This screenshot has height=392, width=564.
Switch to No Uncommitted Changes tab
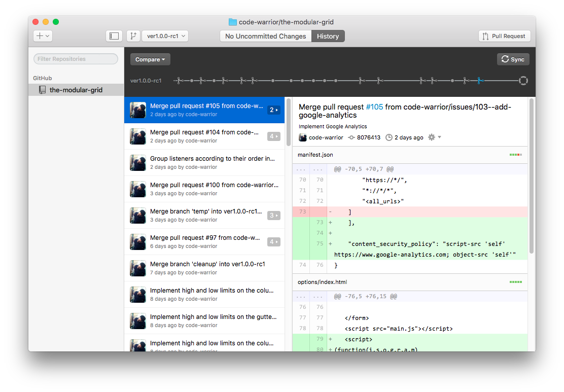[265, 36]
